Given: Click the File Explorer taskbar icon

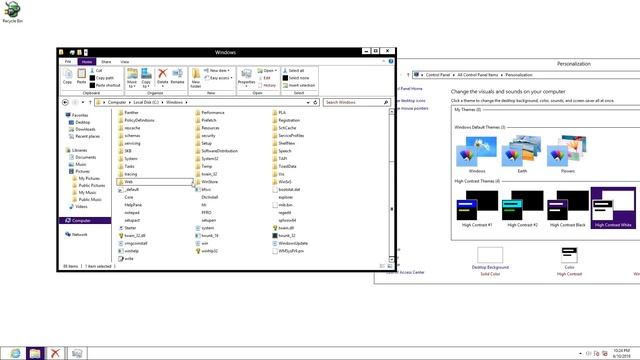Looking at the screenshot, I should click(35, 353).
